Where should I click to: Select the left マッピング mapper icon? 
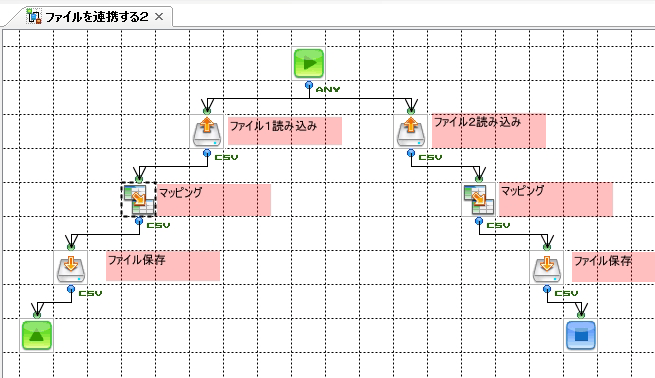(139, 200)
